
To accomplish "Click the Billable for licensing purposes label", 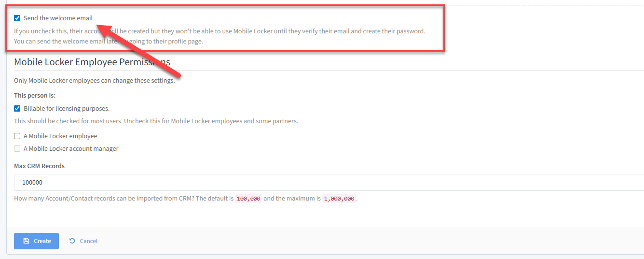I will coord(67,109).
